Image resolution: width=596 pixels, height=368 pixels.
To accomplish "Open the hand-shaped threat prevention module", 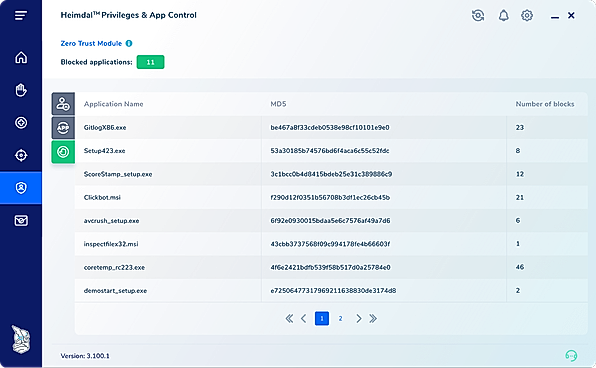I will 21,90.
